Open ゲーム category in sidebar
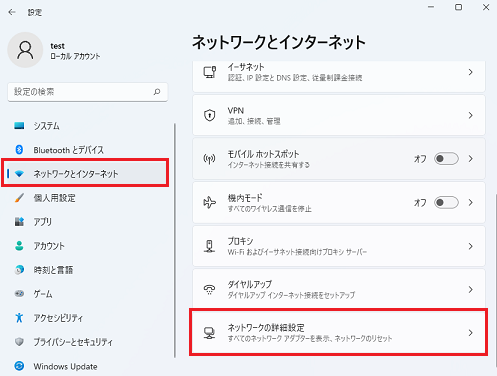This screenshot has height=376, width=497. 87,294
